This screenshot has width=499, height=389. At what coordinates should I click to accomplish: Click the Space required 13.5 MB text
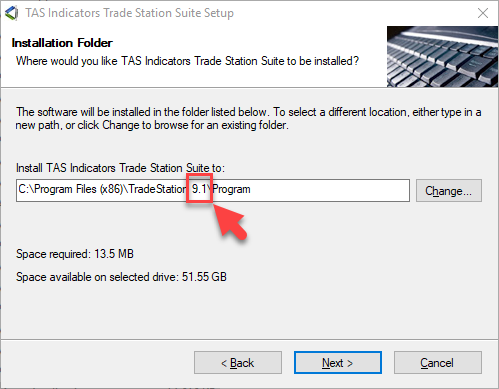coord(75,254)
